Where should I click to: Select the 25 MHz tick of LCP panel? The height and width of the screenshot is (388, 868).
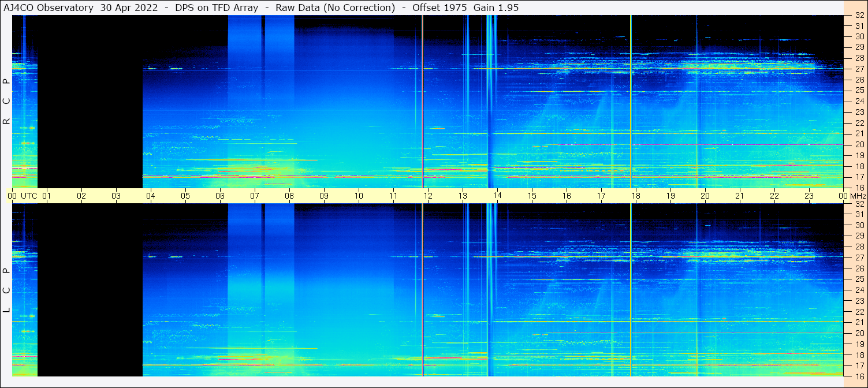coord(859,279)
